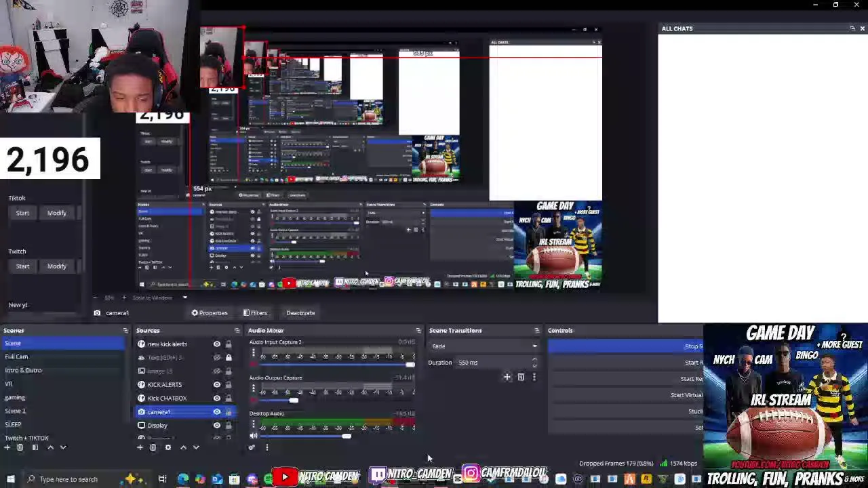Hide the Kick CHATBOX source
This screenshot has width=868, height=488.
click(217, 399)
